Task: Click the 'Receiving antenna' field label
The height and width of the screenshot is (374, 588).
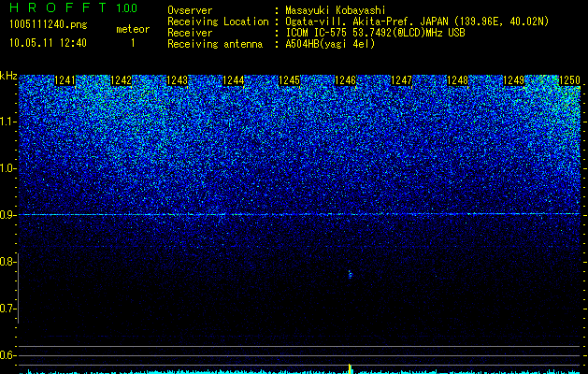Action: tap(215, 44)
